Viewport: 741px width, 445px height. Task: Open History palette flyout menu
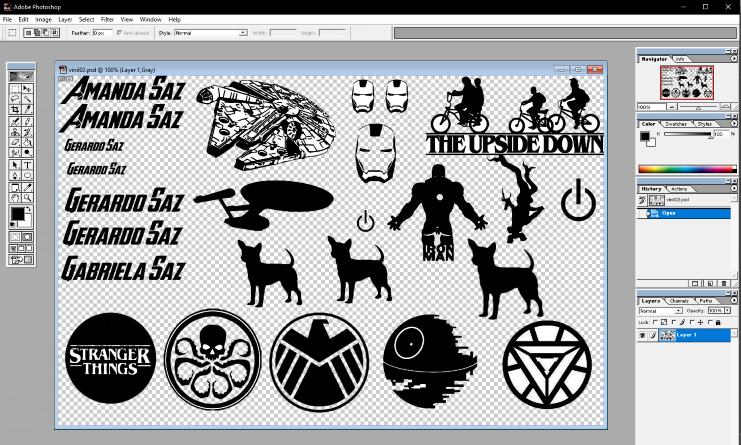pyautogui.click(x=734, y=188)
